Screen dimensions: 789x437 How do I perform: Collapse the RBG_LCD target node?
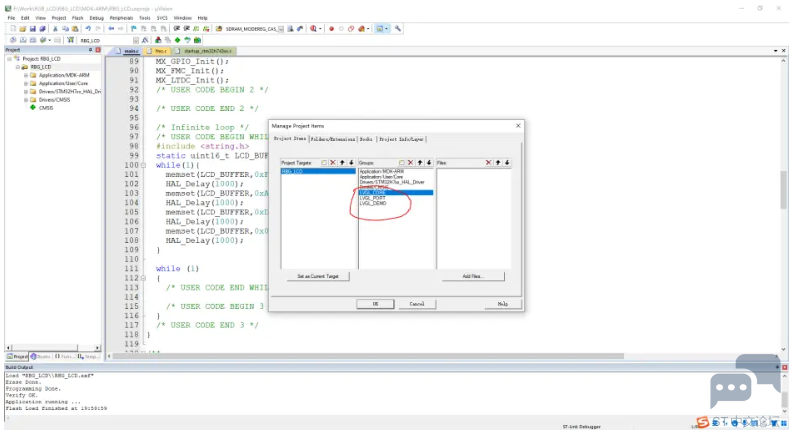click(x=18, y=67)
